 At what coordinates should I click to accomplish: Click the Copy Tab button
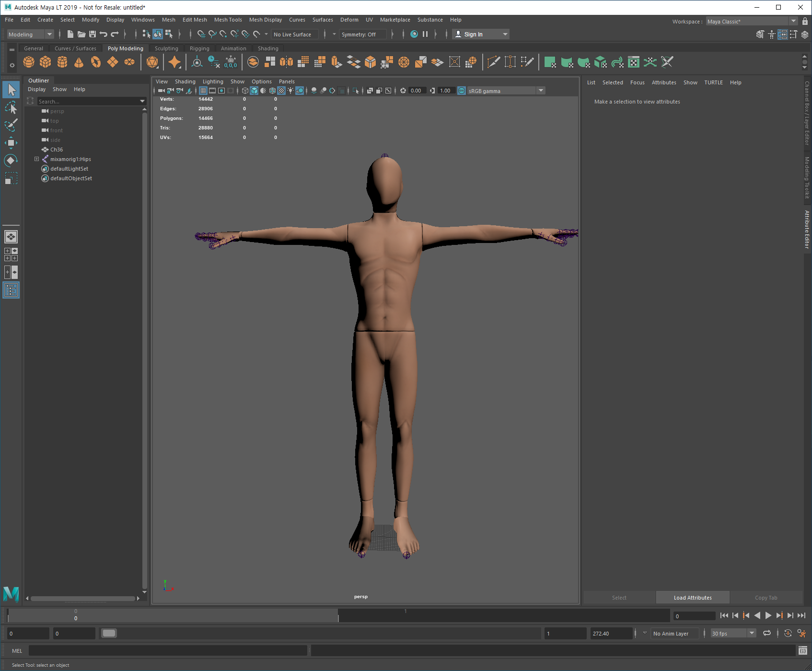tap(766, 598)
